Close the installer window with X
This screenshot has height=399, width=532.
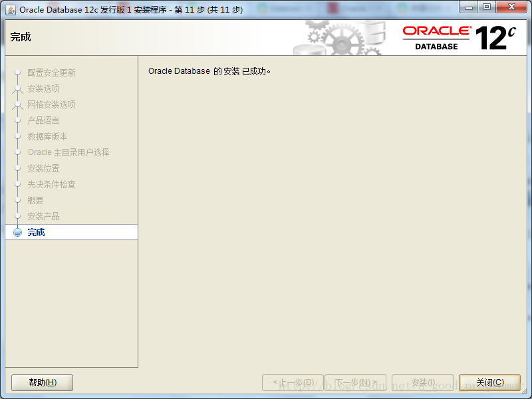tap(511, 7)
